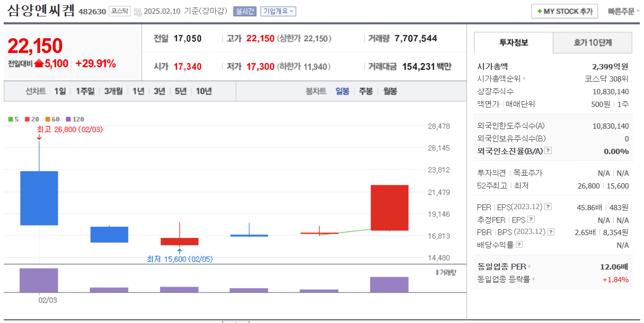Click the help icon beside 외국인소진율(B/A)
644x323 pixels.
tap(548, 151)
